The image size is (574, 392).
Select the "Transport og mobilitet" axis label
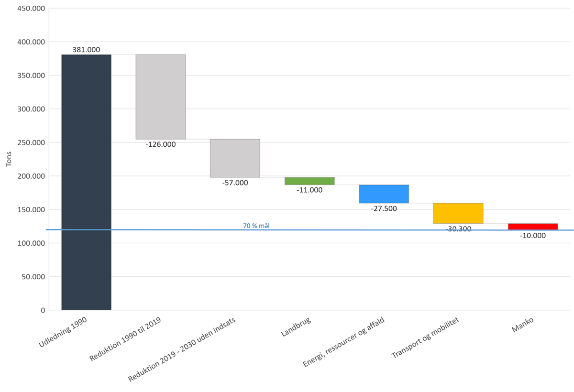coord(426,339)
